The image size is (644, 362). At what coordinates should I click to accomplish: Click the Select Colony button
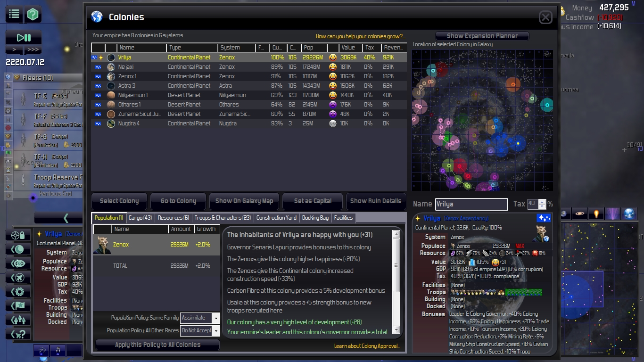(x=119, y=201)
